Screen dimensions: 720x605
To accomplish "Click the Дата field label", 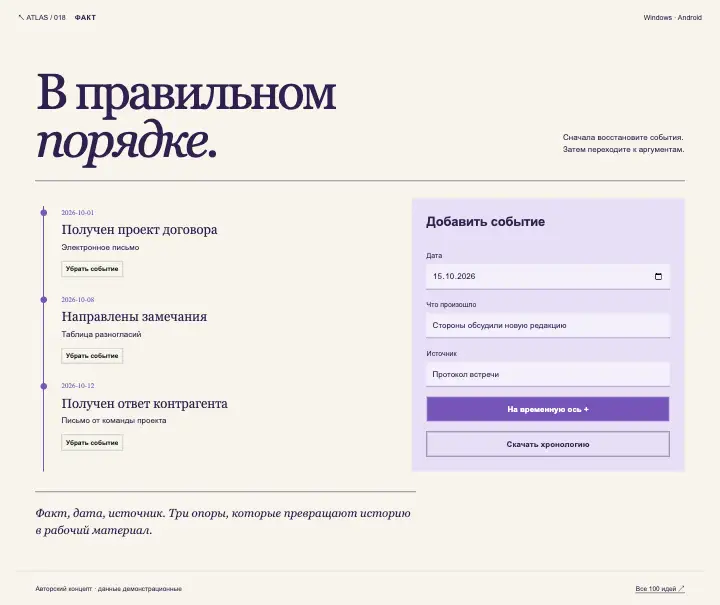I will click(434, 256).
